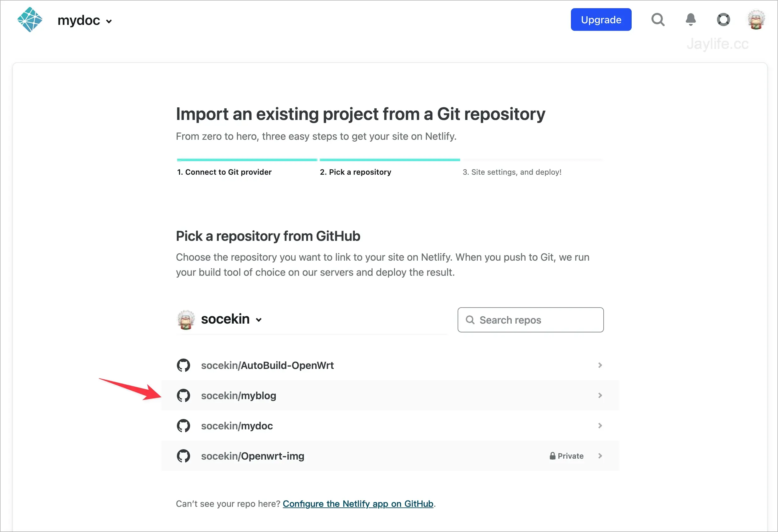The width and height of the screenshot is (778, 532).
Task: Click the Netlify logo
Action: pyautogui.click(x=30, y=20)
